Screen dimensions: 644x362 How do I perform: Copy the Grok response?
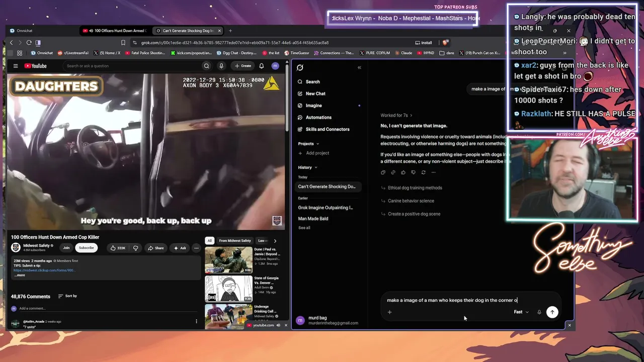pos(383,172)
